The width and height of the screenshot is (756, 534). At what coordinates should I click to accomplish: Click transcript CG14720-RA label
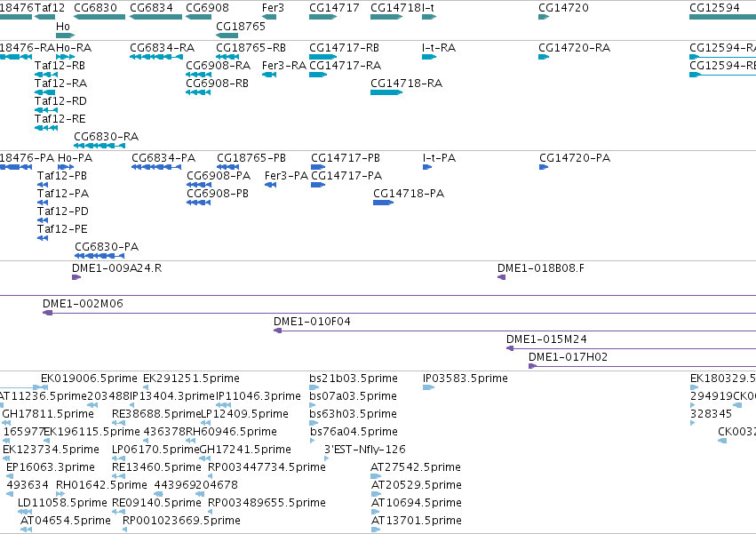574,48
